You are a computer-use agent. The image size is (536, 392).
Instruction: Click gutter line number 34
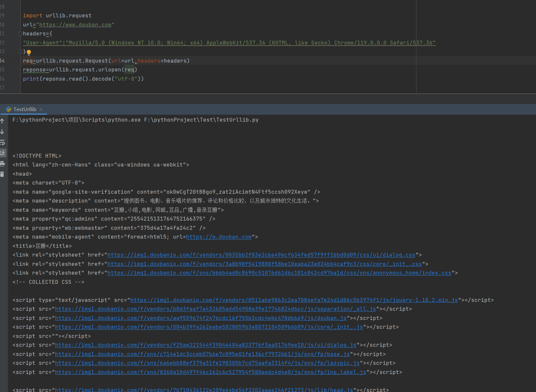(2, 61)
